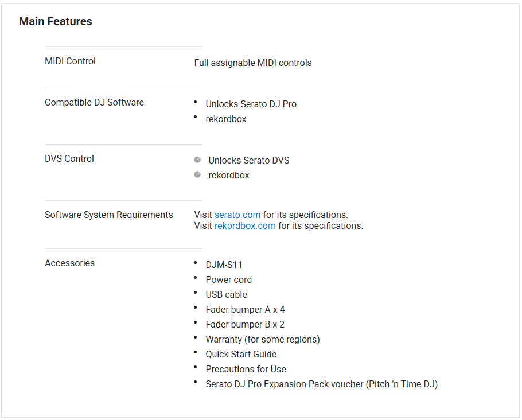
Task: Click the Unlocks Serato DJ Pro item
Action: click(251, 104)
